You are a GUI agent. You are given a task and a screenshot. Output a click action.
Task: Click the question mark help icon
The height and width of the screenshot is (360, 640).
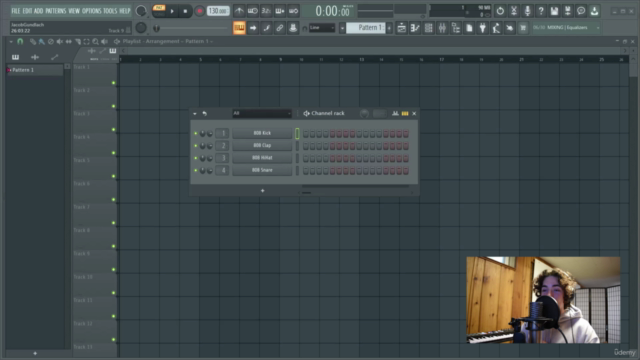pos(541,11)
